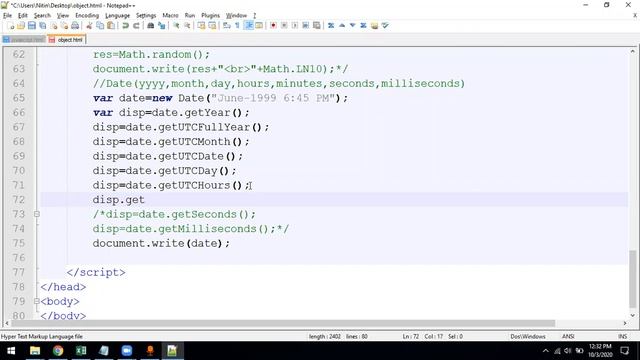Click the Copy toolbar icon
Image resolution: width=640 pixels, height=360 pixels.
coord(100,26)
